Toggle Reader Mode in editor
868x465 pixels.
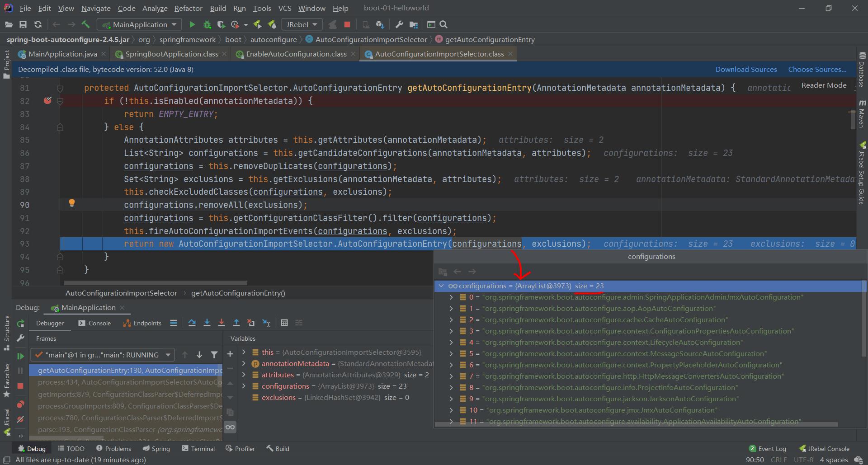(824, 85)
